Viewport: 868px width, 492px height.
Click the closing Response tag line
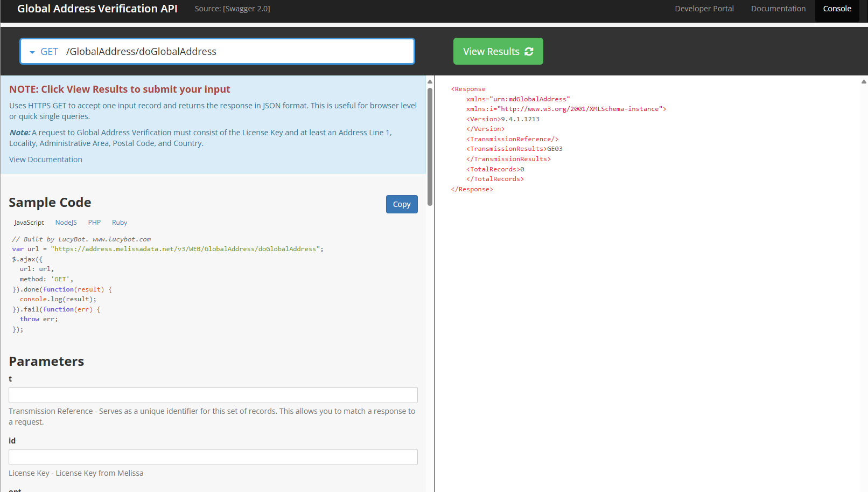click(x=472, y=189)
